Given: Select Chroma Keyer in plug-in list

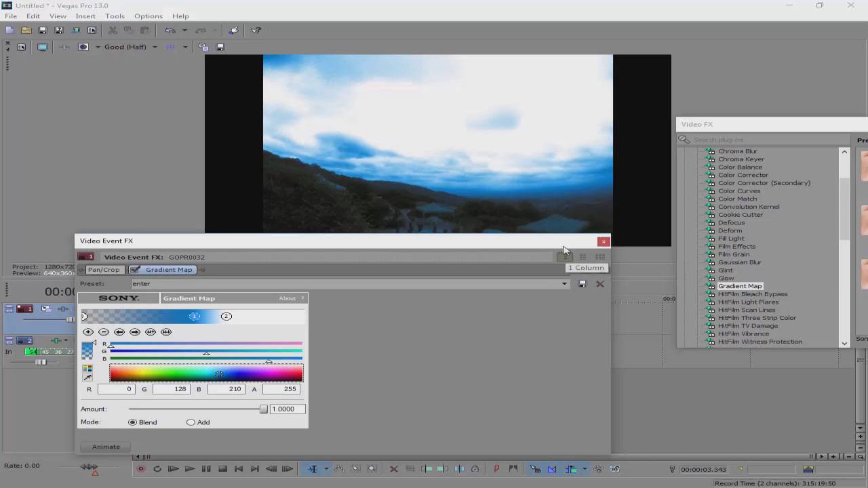Looking at the screenshot, I should point(741,159).
